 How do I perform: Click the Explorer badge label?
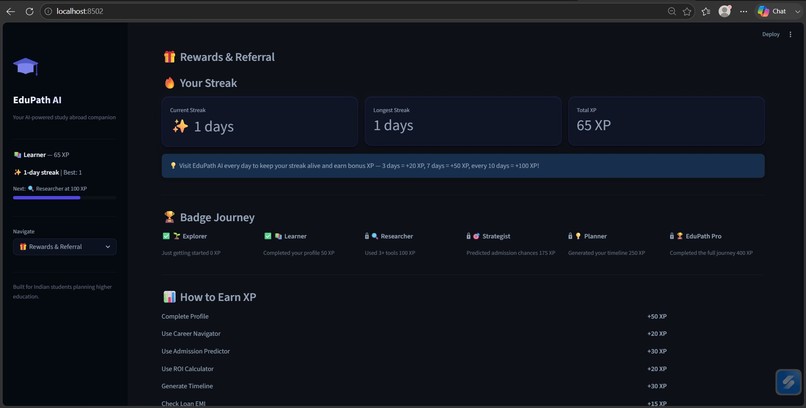coord(195,236)
